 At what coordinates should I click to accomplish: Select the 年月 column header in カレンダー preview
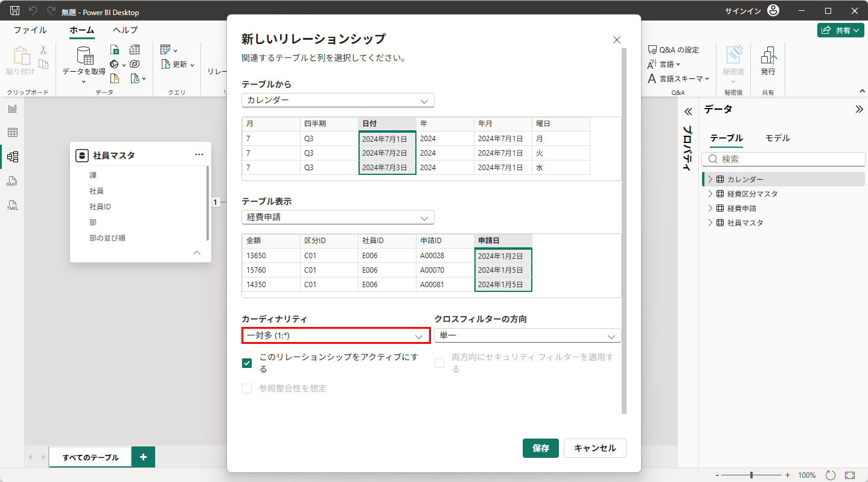pyautogui.click(x=503, y=124)
